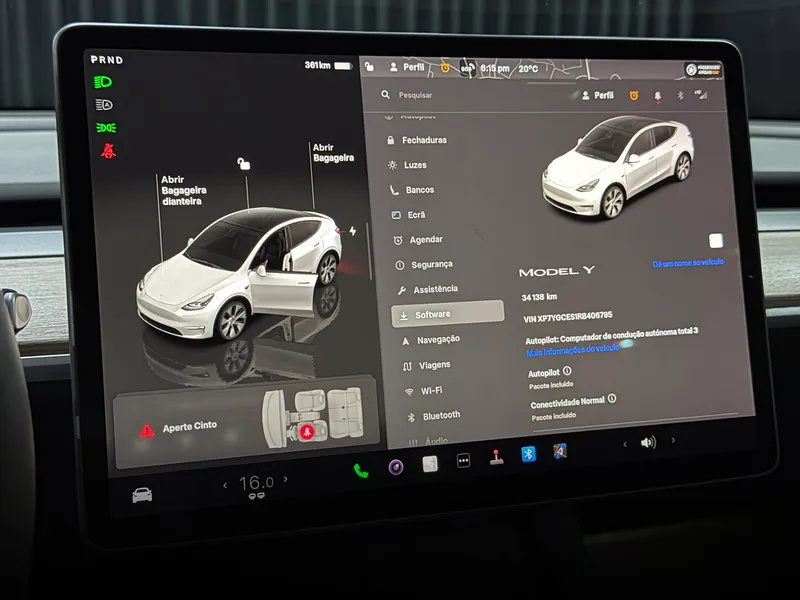The height and width of the screenshot is (600, 800).
Task: Tap the charging bolt icon beside car
Action: pos(353,231)
